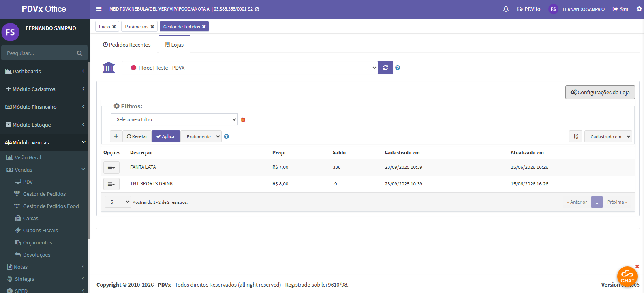Select the Gestor de Pedidos tab
Image resolution: width=644 pixels, height=293 pixels.
coord(182,27)
